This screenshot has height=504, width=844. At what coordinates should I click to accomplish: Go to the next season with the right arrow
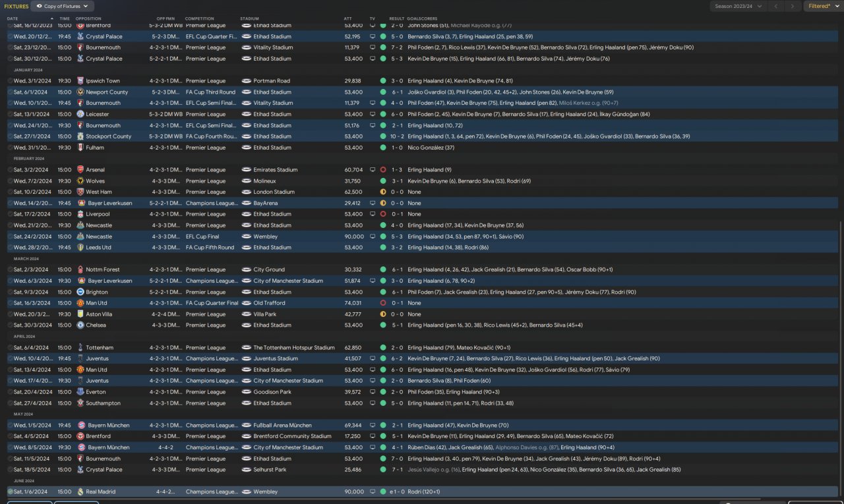[x=793, y=6]
